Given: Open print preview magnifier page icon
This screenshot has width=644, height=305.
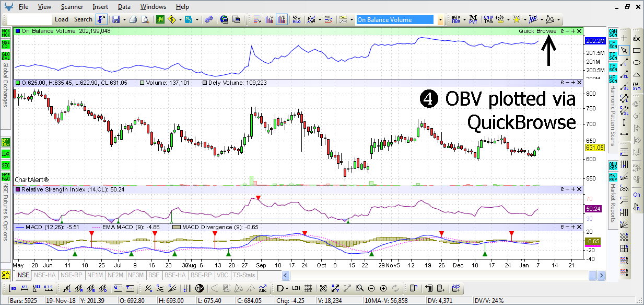Looking at the screenshot, I should (145, 19).
